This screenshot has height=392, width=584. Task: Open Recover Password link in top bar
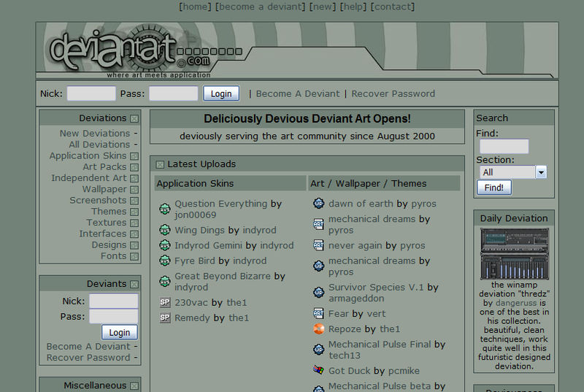(x=393, y=94)
